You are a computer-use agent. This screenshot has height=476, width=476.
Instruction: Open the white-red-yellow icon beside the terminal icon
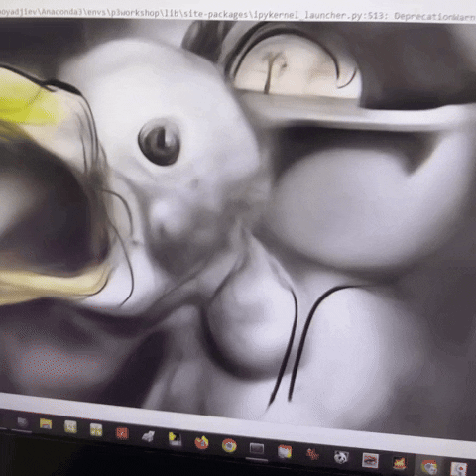285,451
